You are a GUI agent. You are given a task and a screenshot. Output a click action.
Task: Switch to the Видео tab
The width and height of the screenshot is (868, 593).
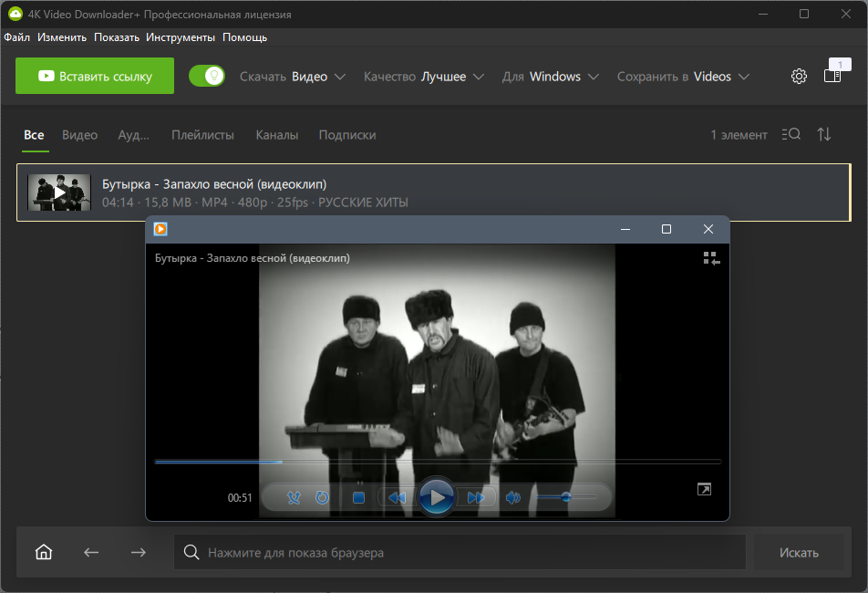tap(79, 135)
